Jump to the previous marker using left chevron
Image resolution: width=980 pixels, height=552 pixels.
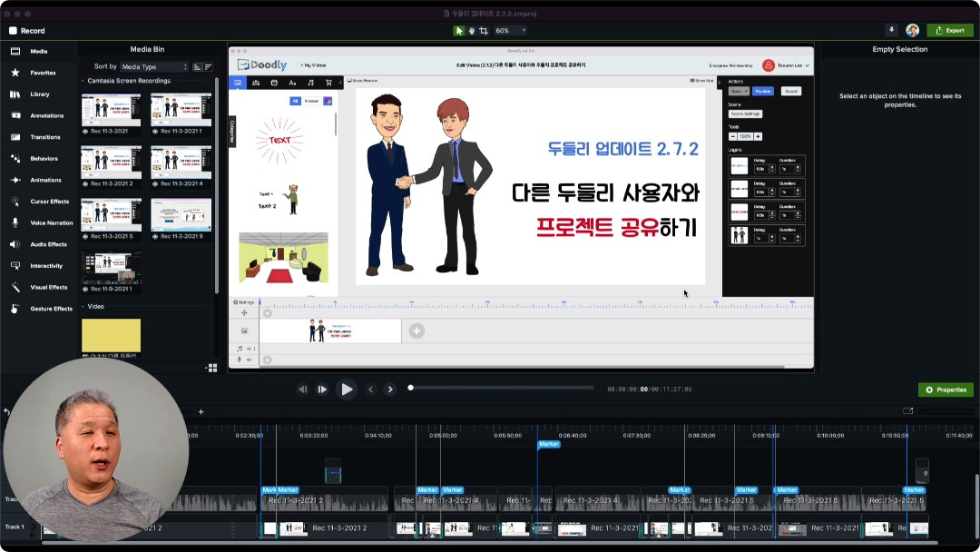pyautogui.click(x=370, y=389)
